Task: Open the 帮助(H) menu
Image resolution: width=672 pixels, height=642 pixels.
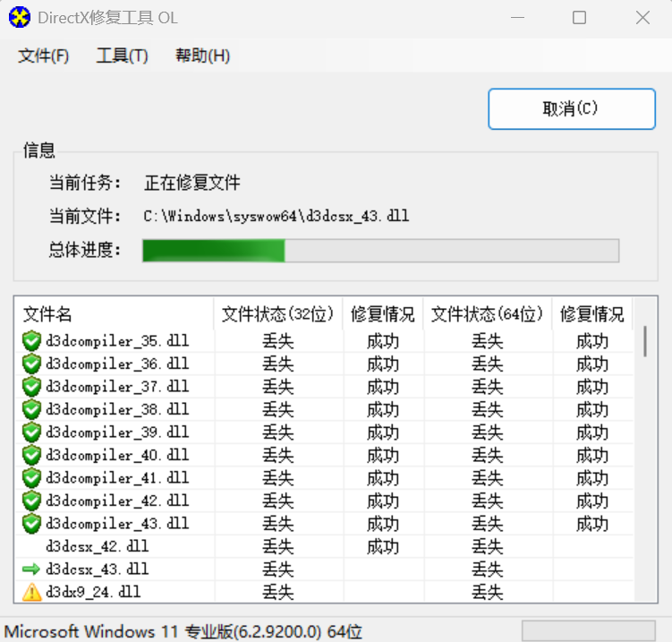Action: [x=203, y=56]
